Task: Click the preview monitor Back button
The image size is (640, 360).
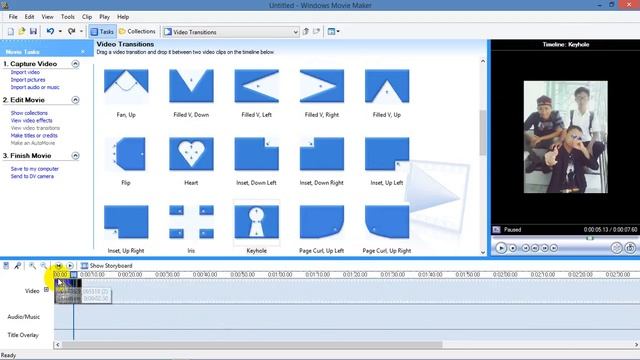Action: (526, 248)
